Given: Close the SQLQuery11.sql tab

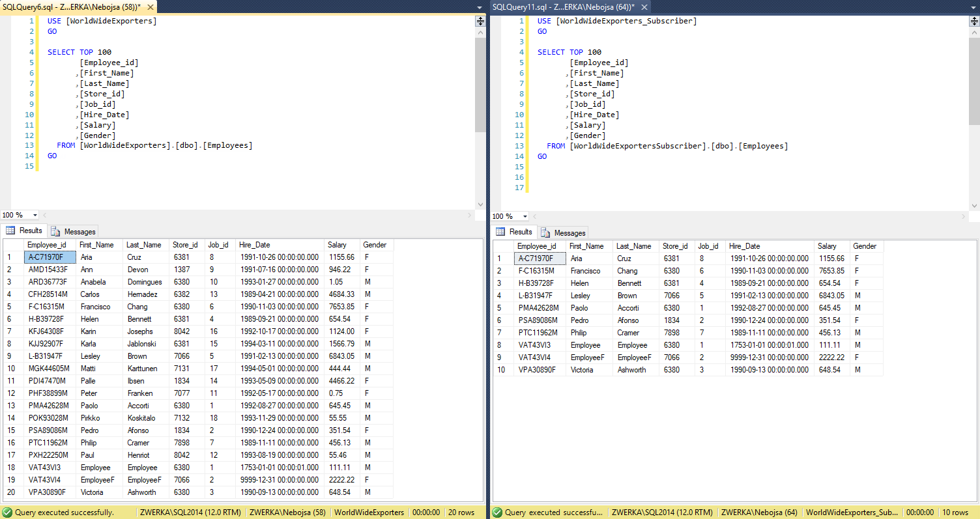Looking at the screenshot, I should [643, 7].
